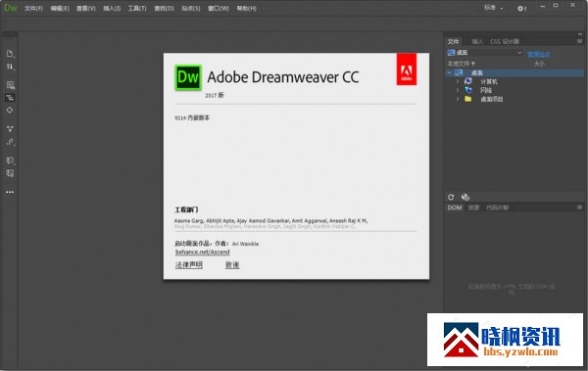This screenshot has height=371, width=588.
Task: Click the Open Documents icon in left toolbar
Action: [10, 54]
